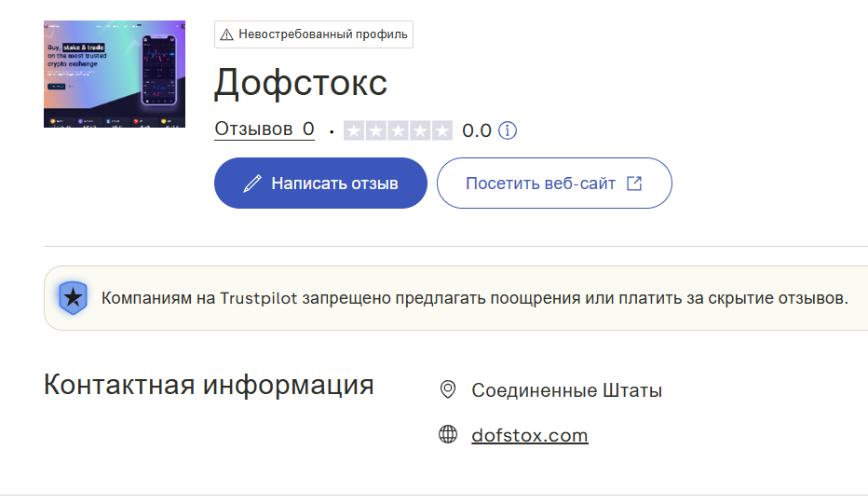Click the globe icon beside website
The width and height of the screenshot is (868, 504).
point(448,435)
